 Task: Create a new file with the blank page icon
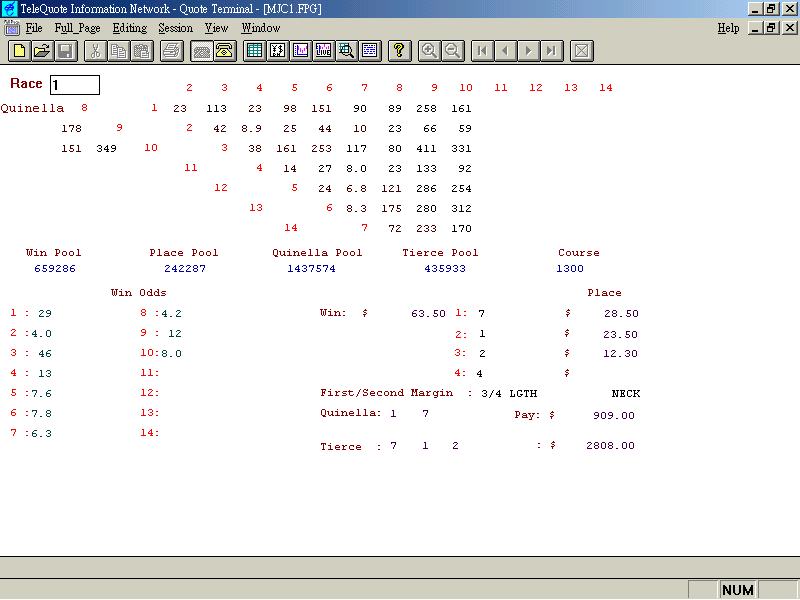[x=19, y=51]
